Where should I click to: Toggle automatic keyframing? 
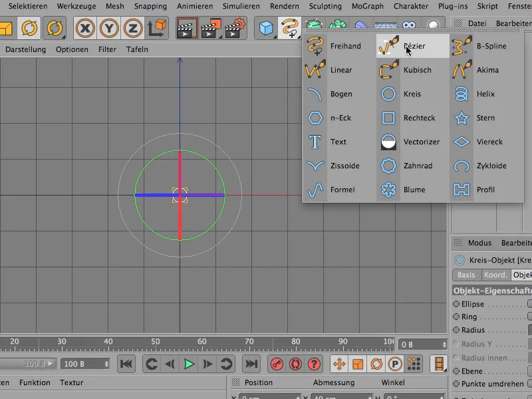click(x=295, y=364)
